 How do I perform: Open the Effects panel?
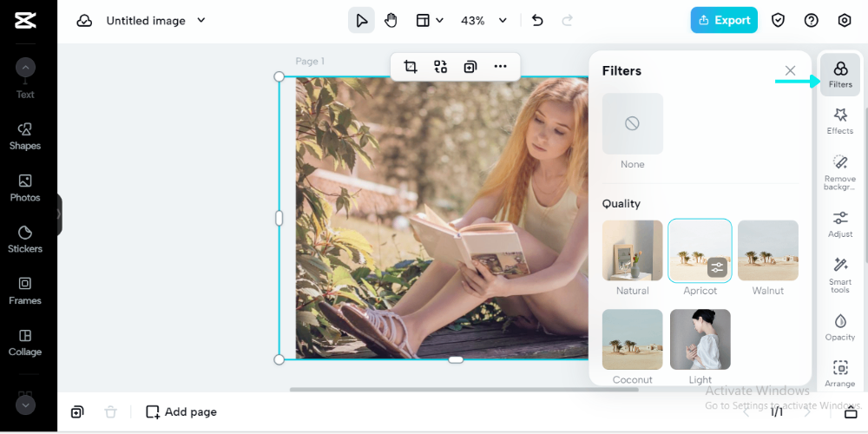click(x=839, y=121)
